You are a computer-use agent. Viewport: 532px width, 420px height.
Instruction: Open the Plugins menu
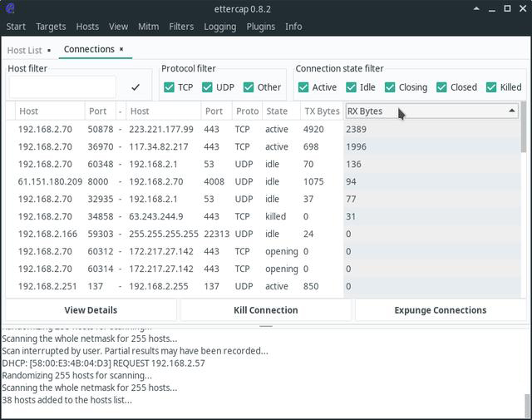(x=260, y=27)
